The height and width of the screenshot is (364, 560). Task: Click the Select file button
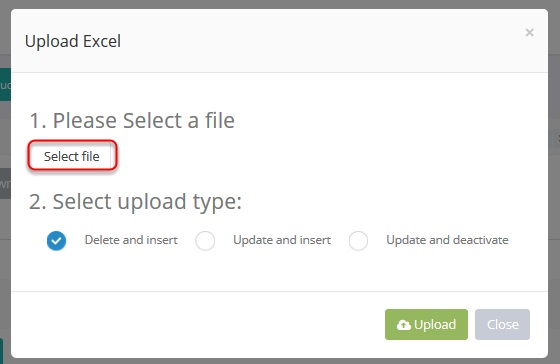pyautogui.click(x=72, y=156)
